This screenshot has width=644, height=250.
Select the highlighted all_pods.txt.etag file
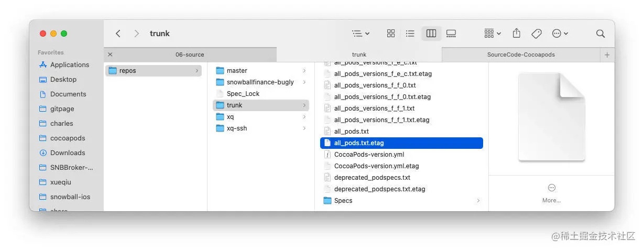coord(401,143)
